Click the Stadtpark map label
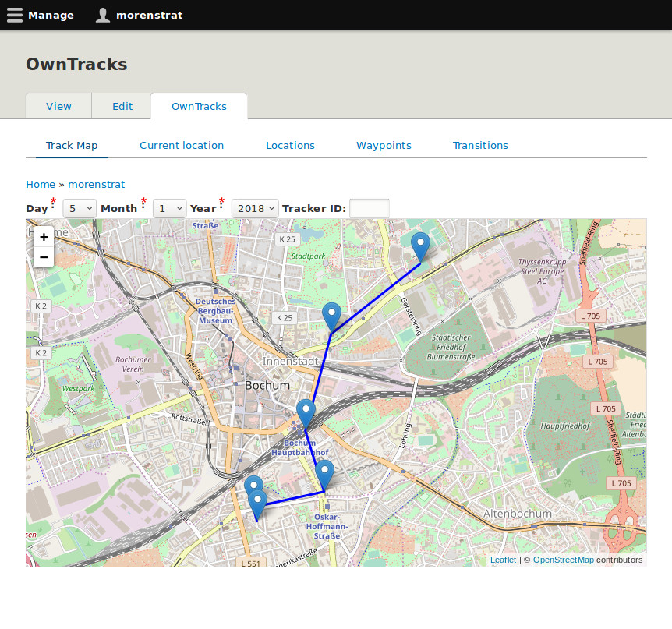The image size is (672, 629). (308, 256)
